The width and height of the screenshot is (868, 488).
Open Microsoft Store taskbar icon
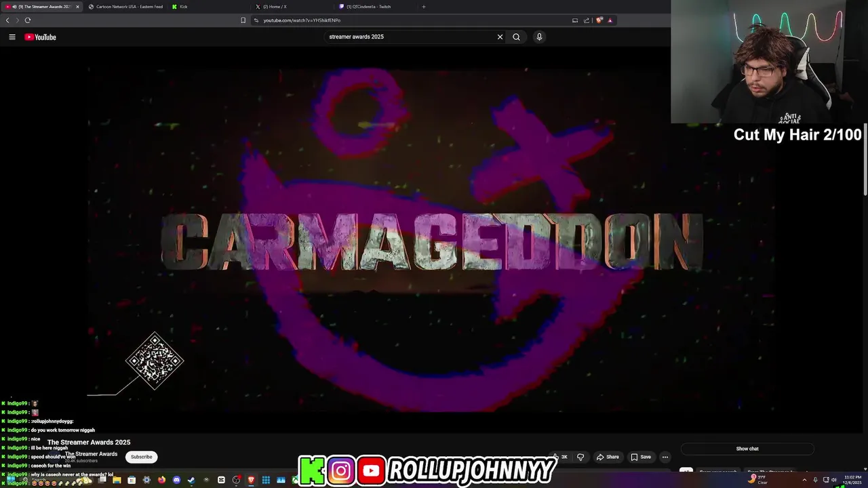click(x=132, y=480)
